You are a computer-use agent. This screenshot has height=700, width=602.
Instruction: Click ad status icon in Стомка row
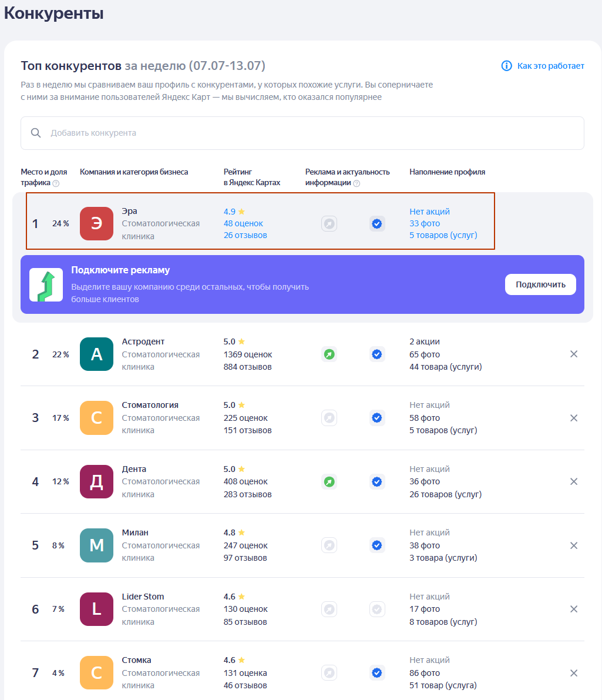point(329,673)
